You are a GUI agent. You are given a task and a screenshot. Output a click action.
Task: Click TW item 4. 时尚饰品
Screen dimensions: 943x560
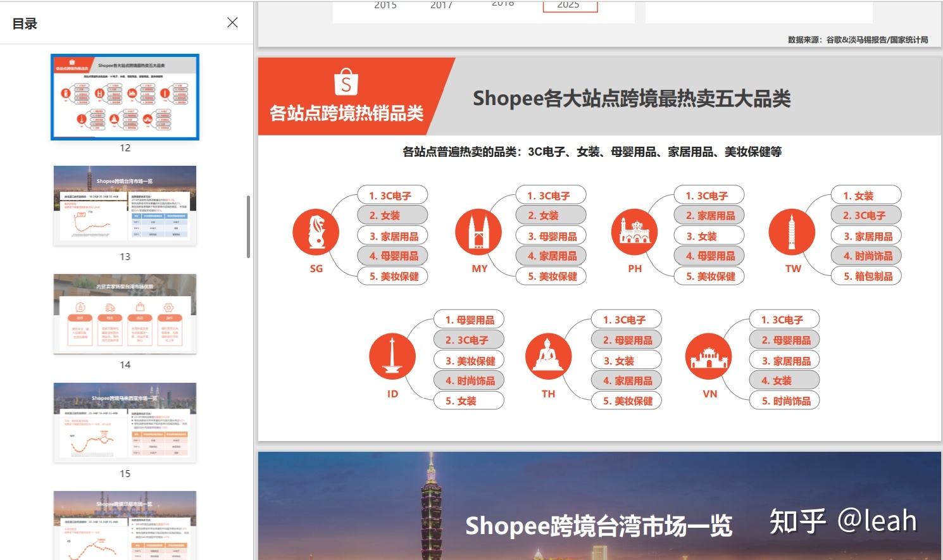(866, 256)
